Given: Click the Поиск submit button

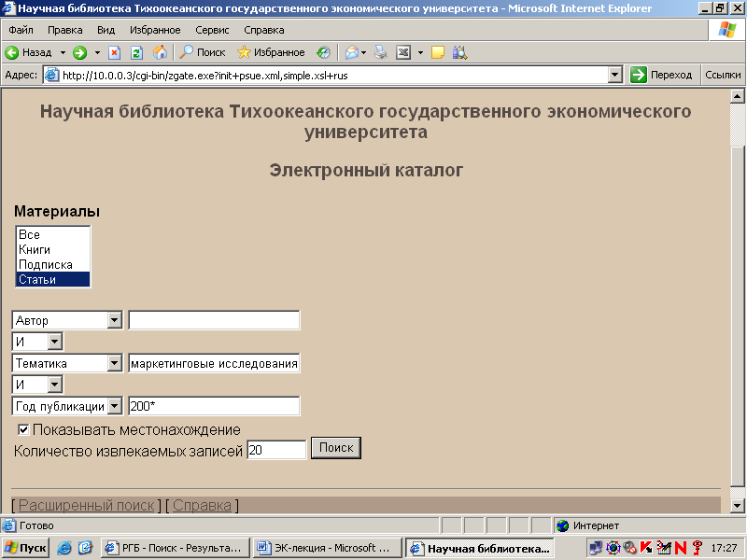Looking at the screenshot, I should tap(336, 448).
